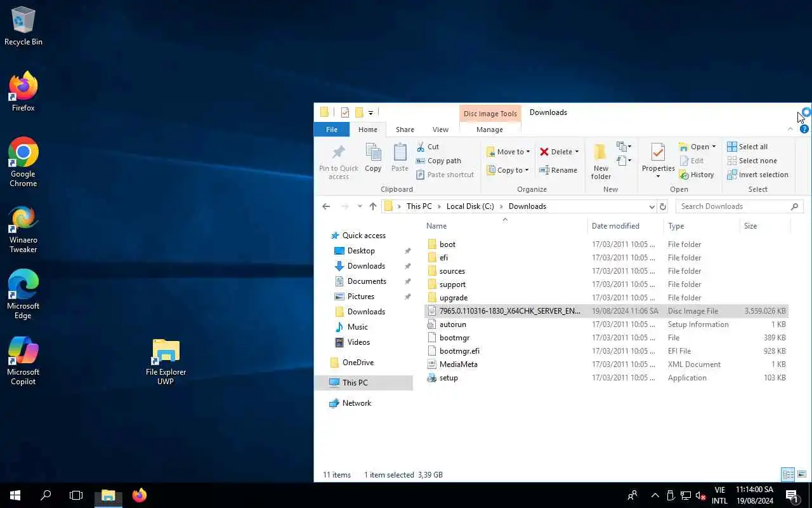
Task: Select OneDrive in navigation pane
Action: (x=363, y=363)
